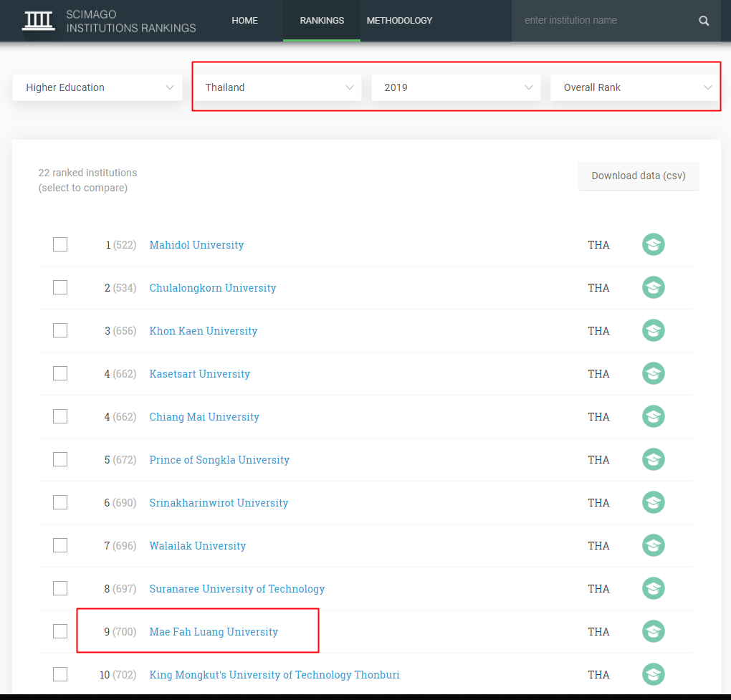The image size is (731, 700).
Task: Open the Overall Rank dropdown
Action: 635,87
